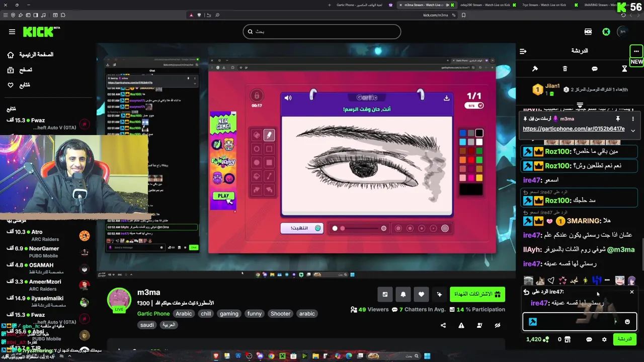
Task: Click the moderator hammer icon in the chat toolbar
Action: (x=535, y=68)
